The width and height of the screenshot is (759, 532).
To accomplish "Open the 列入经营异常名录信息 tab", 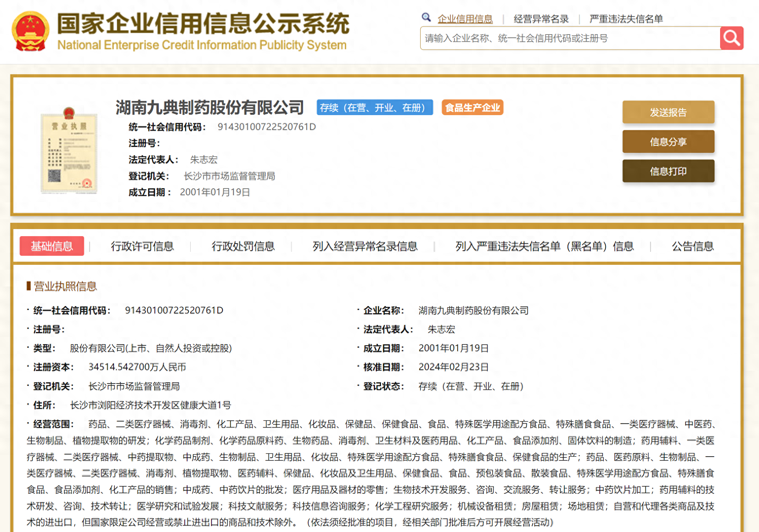I will coord(365,246).
